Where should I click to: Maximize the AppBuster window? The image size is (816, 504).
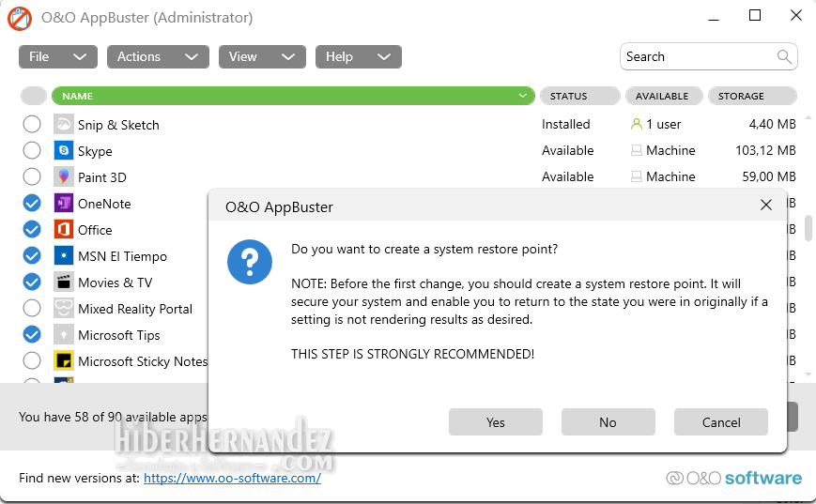pyautogui.click(x=755, y=16)
